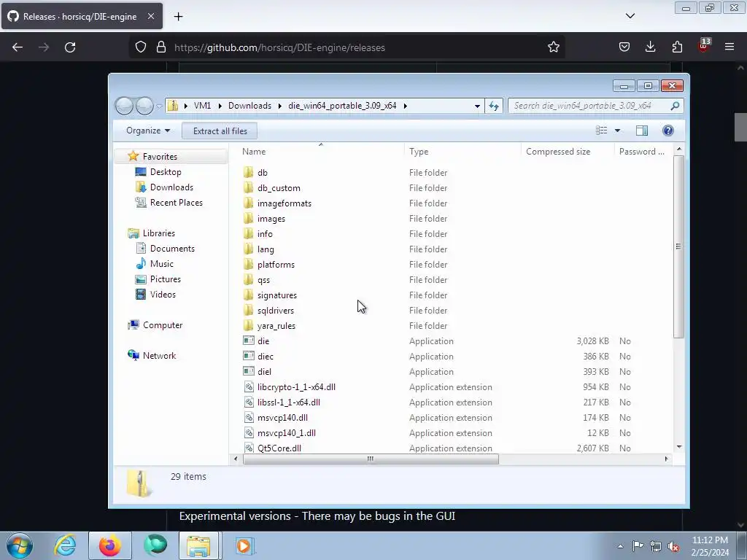
Task: Open Windows Start menu
Action: 19,545
